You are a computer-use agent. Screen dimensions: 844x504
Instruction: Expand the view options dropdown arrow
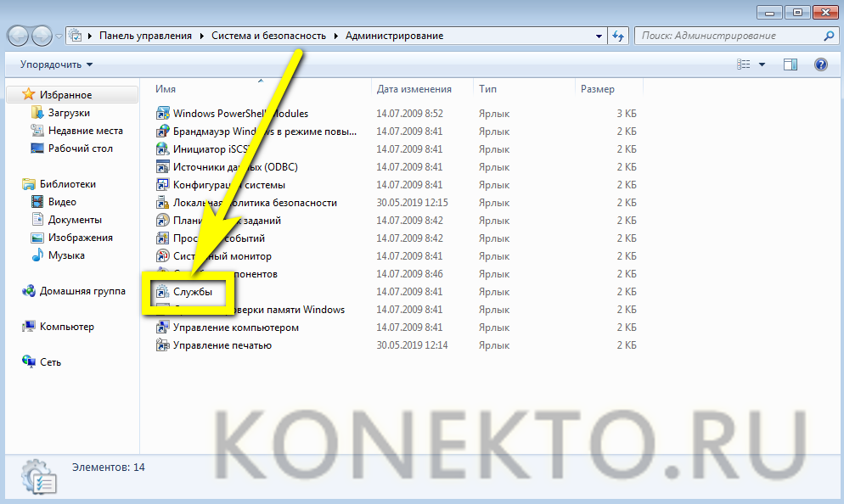click(762, 64)
